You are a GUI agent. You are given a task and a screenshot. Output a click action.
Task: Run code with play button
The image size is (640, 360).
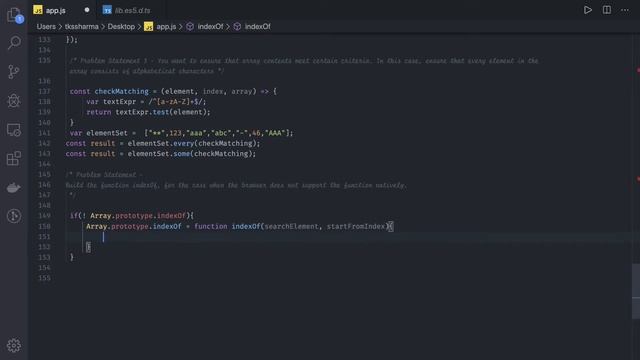tap(588, 10)
